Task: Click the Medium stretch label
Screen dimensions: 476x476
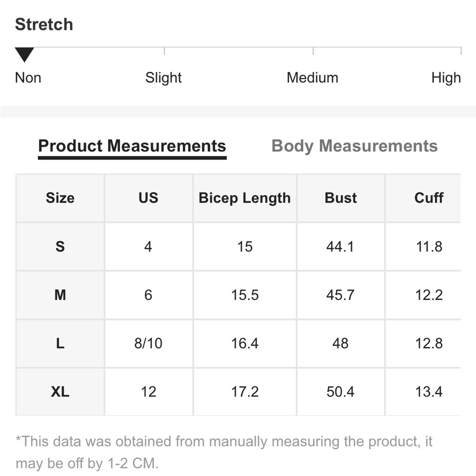Action: click(x=312, y=78)
